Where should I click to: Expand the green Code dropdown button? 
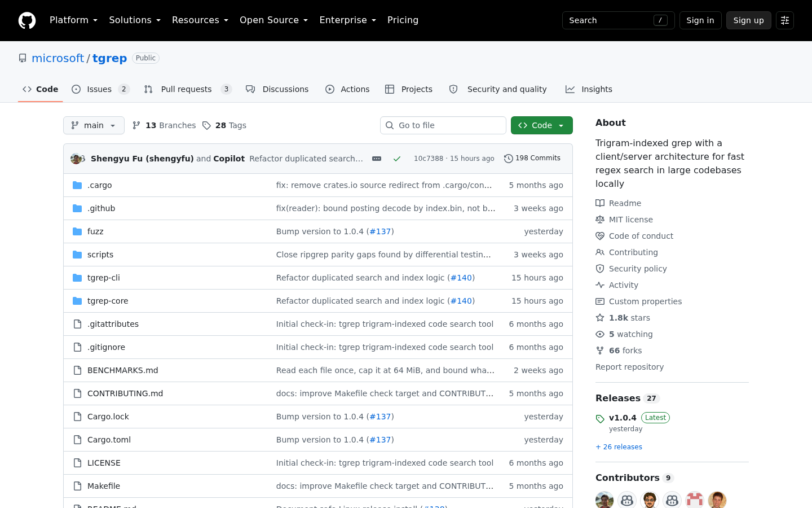point(542,125)
